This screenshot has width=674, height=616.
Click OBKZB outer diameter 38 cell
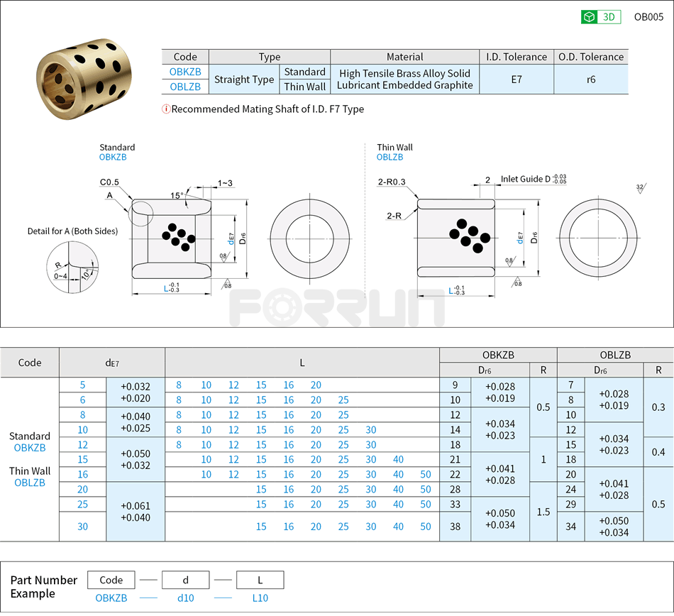[x=455, y=527]
